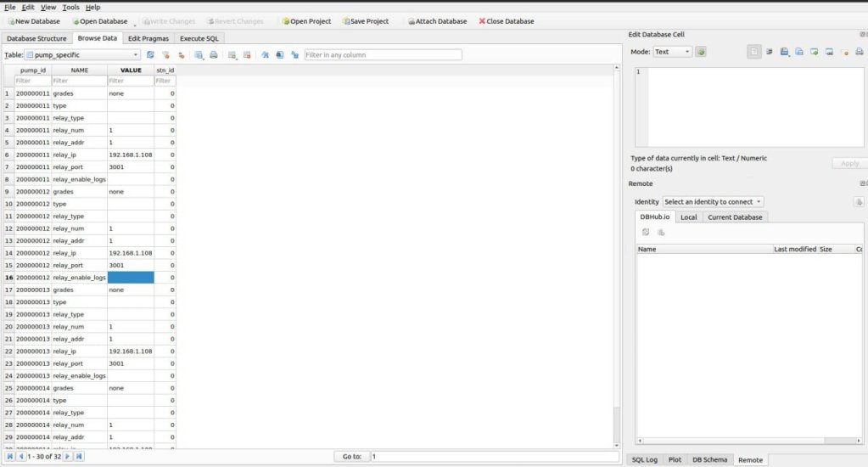Toggle auto-switch mode button beside Mode dropdown
Viewport: 868px width, 467px height.
[x=701, y=52]
